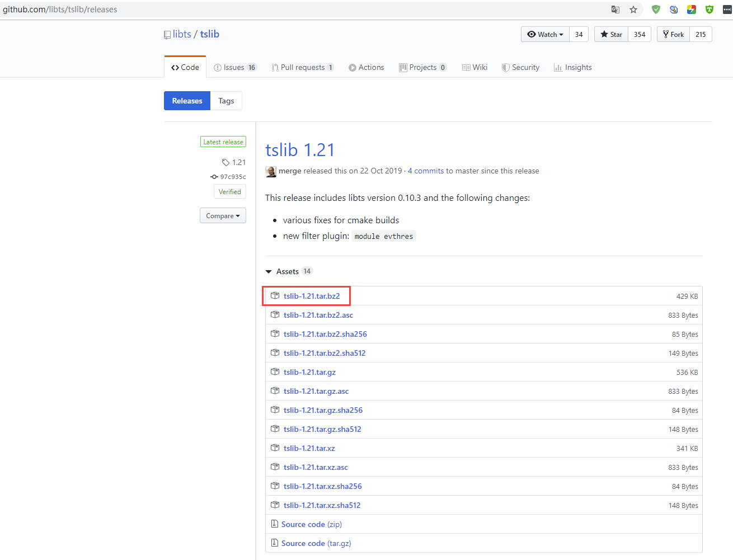Star the tslib repository

611,34
